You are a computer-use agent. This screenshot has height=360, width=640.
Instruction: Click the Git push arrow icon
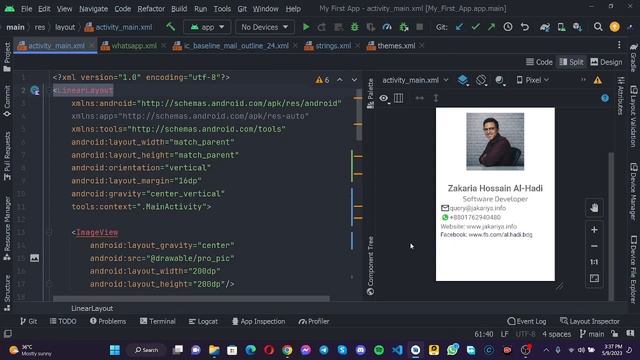[x=491, y=27]
